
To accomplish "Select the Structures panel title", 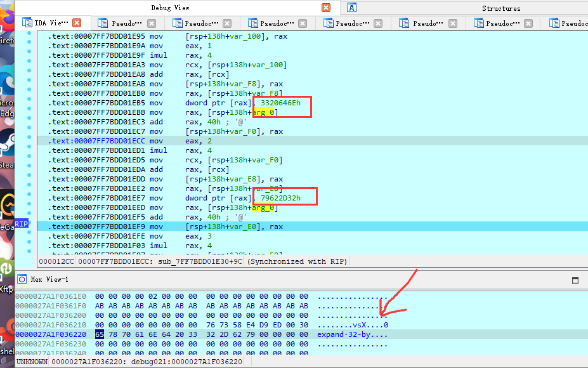I will [x=500, y=8].
